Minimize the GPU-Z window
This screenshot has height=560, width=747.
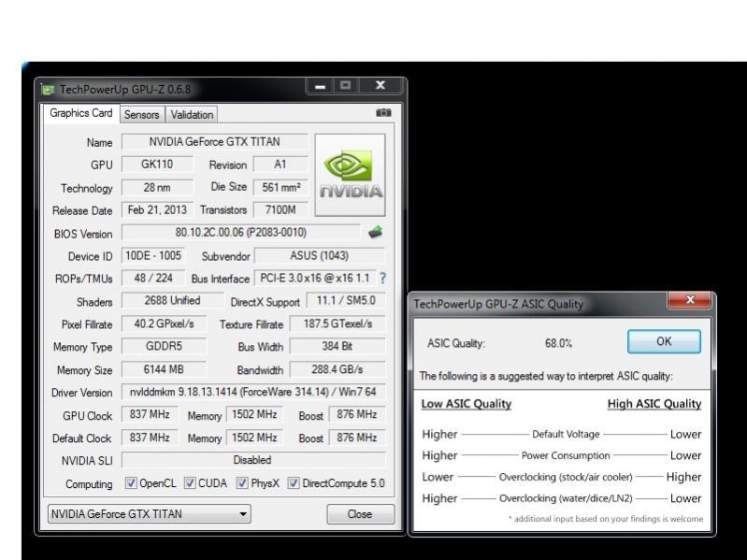[321, 86]
